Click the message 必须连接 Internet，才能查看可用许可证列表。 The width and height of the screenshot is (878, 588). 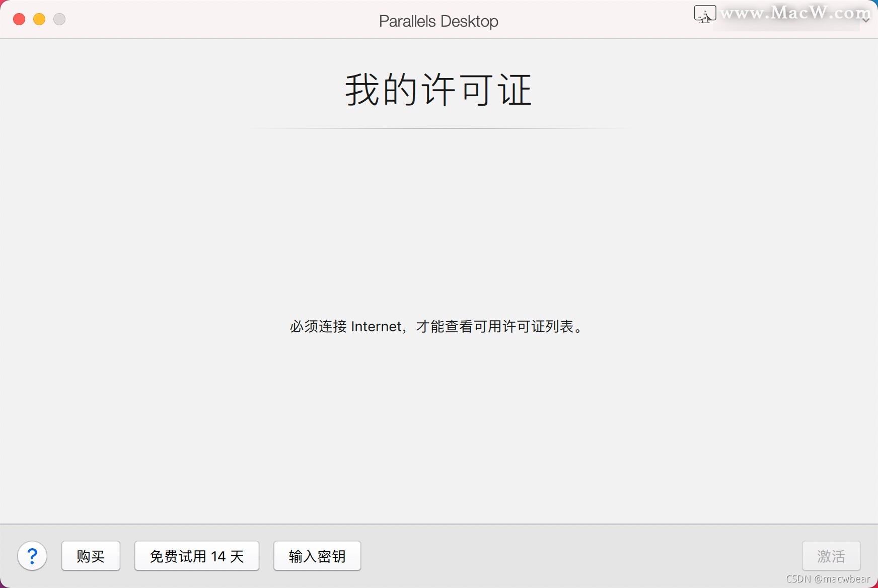[x=436, y=327]
